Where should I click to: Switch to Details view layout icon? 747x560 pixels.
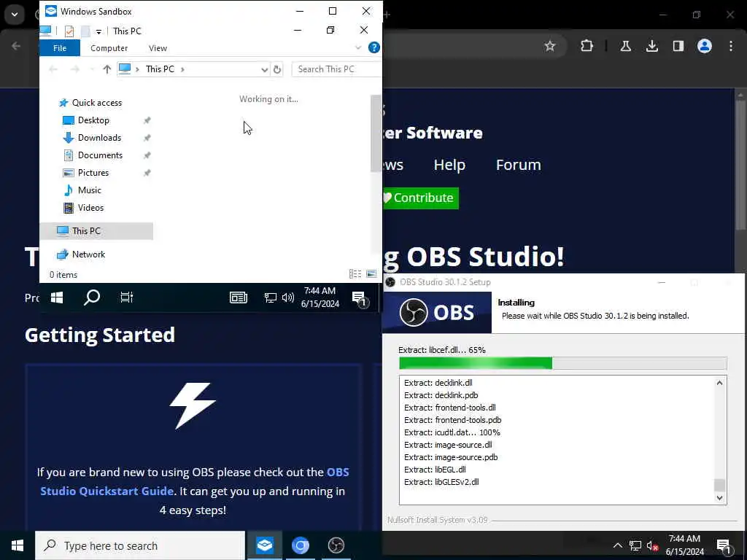coord(355,274)
